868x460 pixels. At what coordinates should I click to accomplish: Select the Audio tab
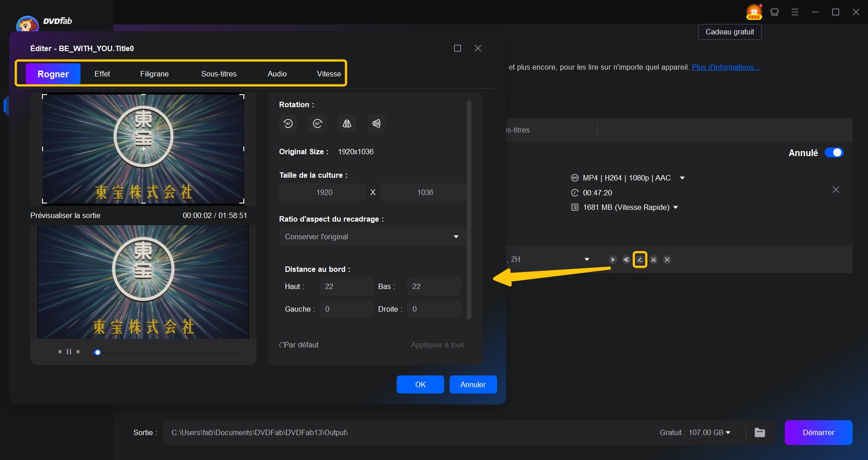click(277, 74)
